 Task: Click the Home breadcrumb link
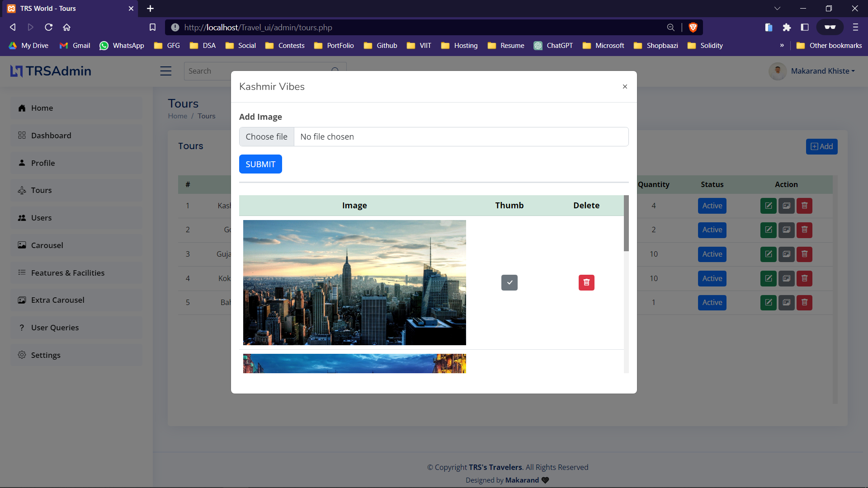(x=177, y=116)
